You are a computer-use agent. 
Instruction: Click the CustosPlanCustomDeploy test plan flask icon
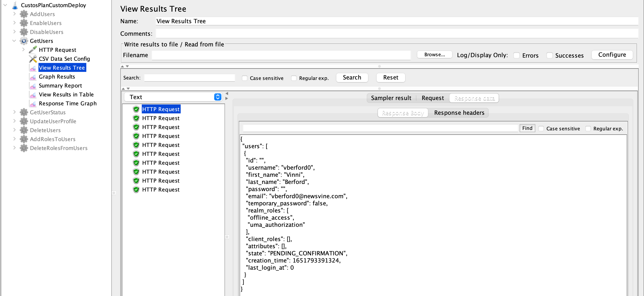coord(15,5)
